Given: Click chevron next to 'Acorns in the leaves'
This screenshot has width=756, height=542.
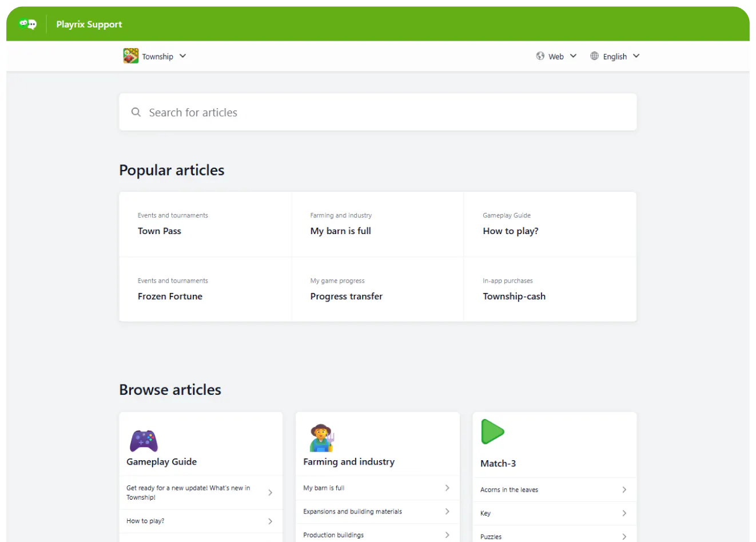Looking at the screenshot, I should (624, 490).
